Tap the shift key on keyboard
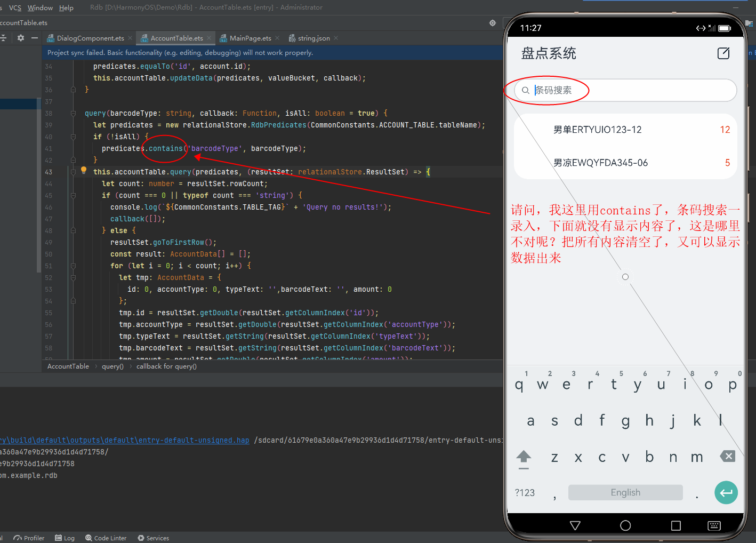 (x=524, y=458)
